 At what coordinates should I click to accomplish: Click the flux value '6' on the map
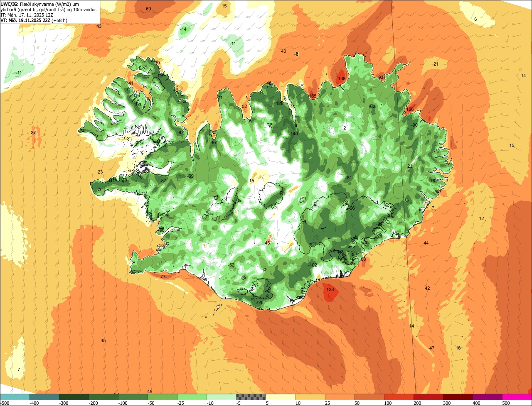click(475, 20)
